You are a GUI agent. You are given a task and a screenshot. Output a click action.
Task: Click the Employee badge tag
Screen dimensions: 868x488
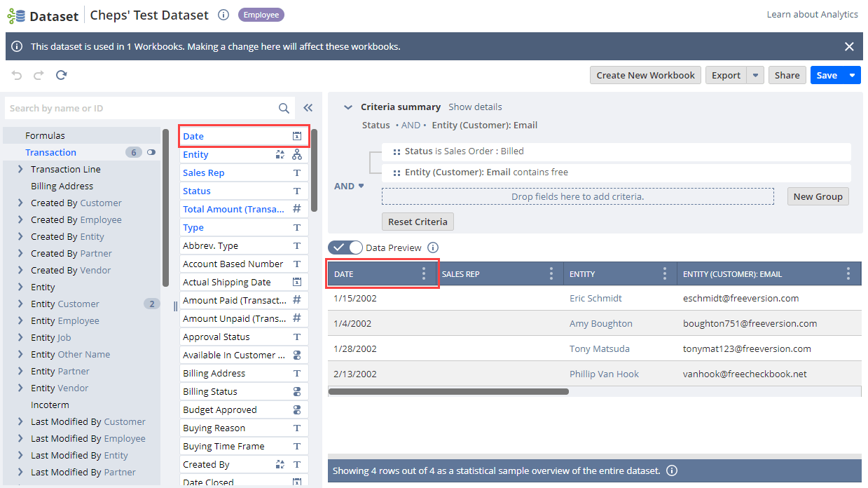coord(261,15)
